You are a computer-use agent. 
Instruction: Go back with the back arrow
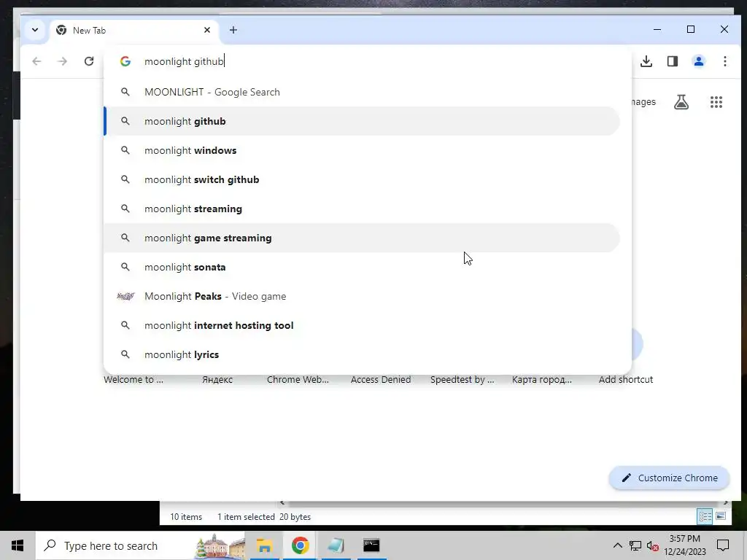(x=36, y=61)
